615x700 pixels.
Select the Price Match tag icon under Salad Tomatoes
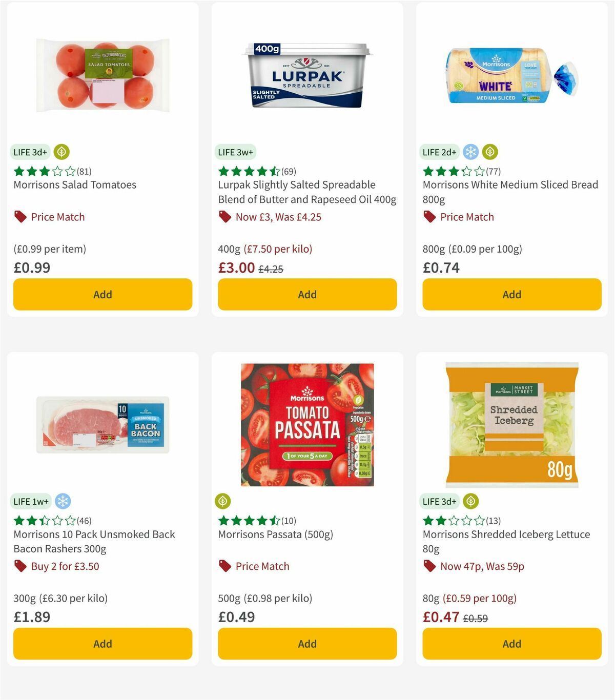[x=19, y=216]
